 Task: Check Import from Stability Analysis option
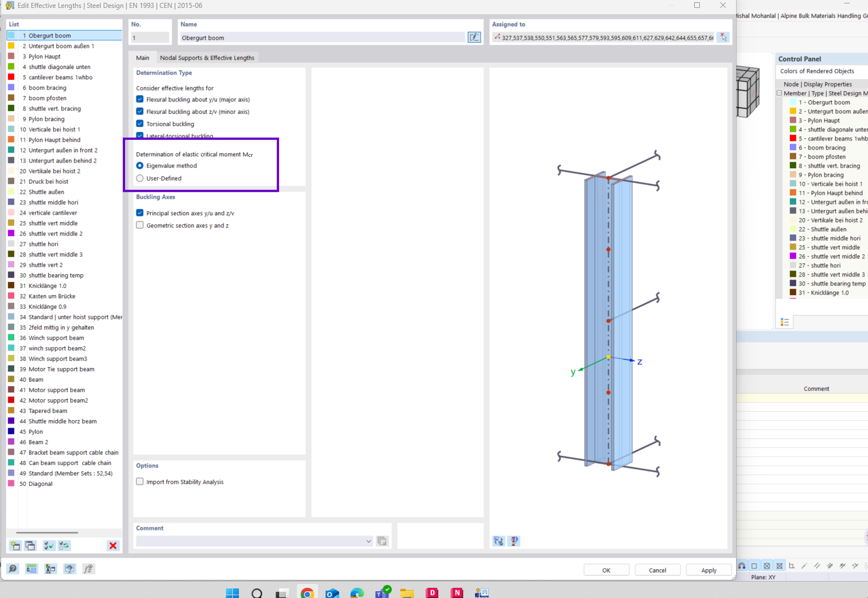click(140, 482)
